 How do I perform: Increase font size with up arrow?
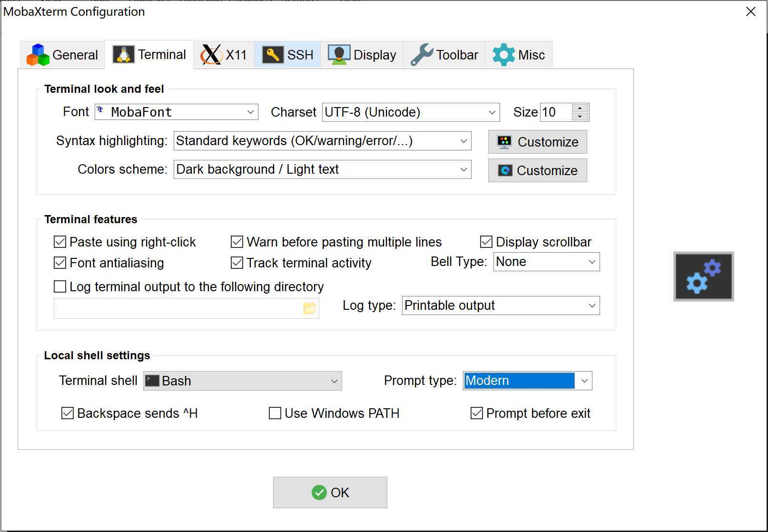tap(580, 108)
